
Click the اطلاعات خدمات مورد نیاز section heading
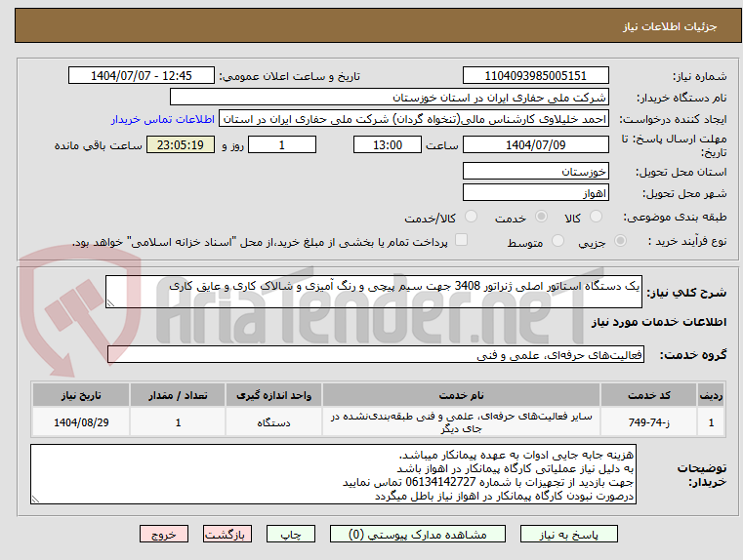point(659,322)
